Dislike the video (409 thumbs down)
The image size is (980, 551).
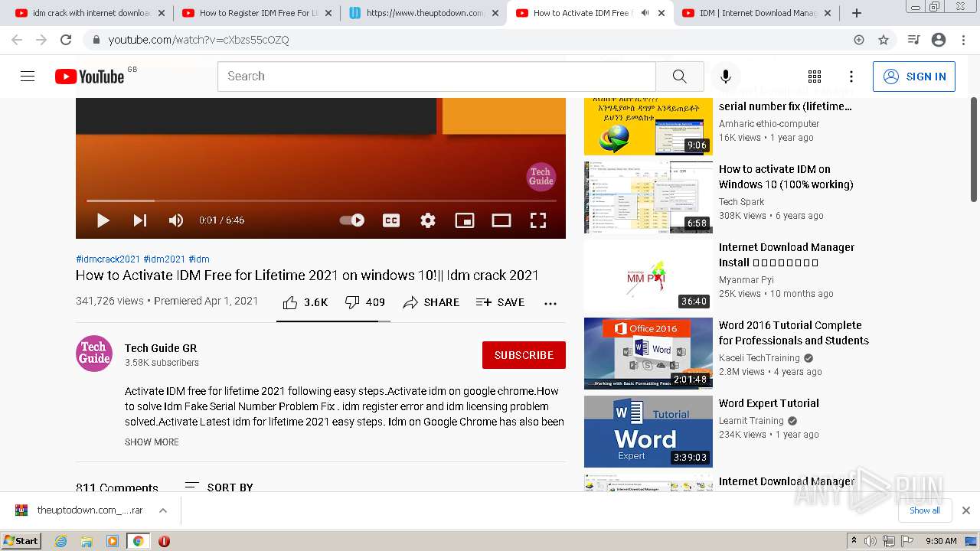[x=365, y=302]
